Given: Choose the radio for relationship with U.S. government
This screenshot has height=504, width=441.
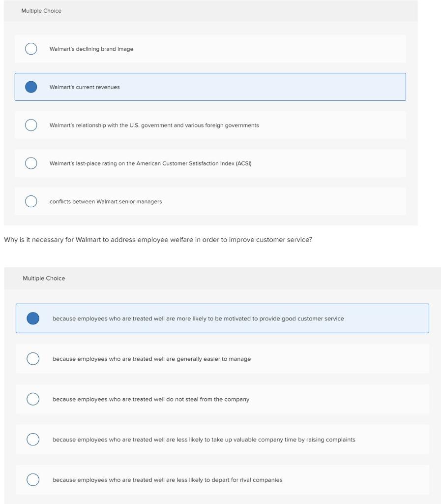Looking at the screenshot, I should (31, 125).
